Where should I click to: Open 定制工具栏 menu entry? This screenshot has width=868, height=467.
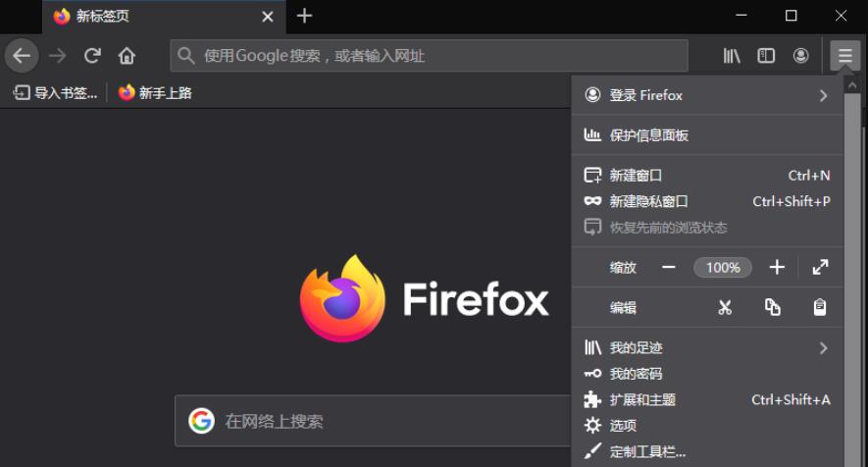(x=707, y=451)
